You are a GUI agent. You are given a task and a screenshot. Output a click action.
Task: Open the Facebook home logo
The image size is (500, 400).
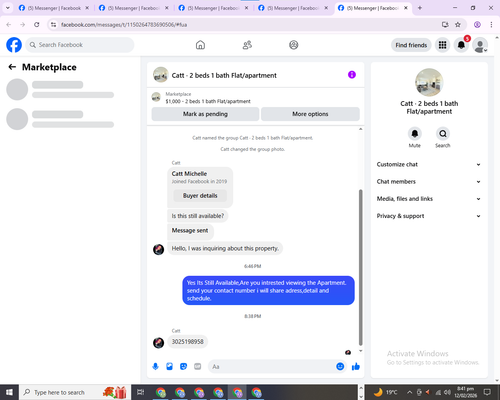point(14,45)
